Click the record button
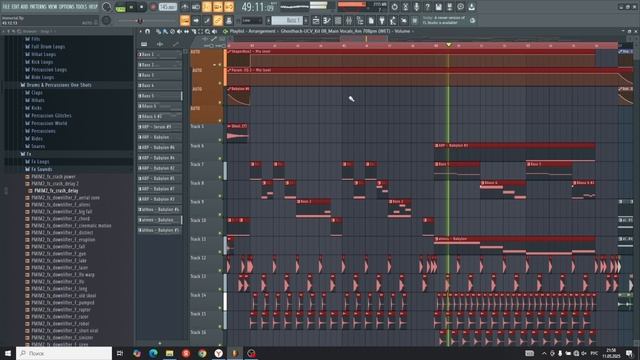 153,7
